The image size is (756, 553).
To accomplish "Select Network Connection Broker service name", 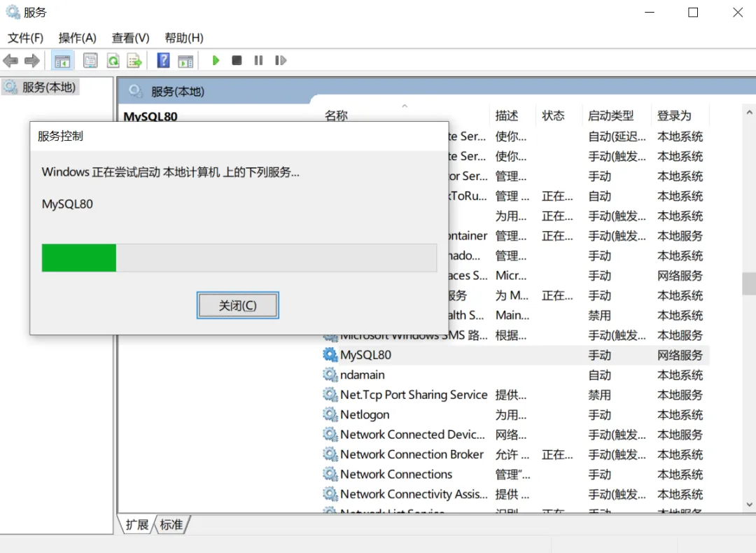I will click(412, 454).
